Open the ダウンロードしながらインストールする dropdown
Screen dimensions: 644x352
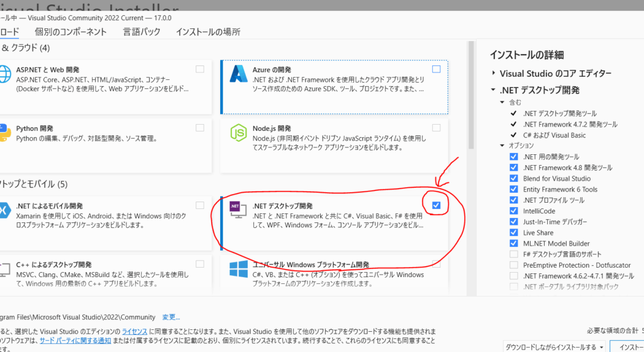601,347
